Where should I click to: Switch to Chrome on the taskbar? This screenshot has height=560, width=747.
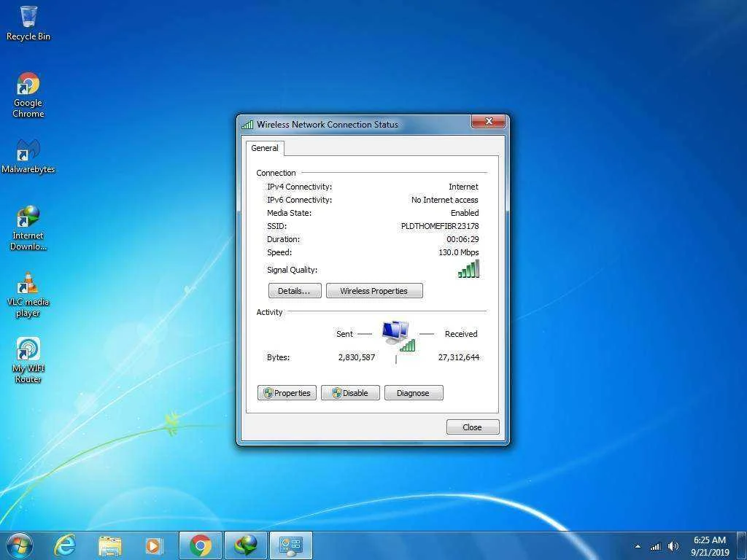[201, 545]
